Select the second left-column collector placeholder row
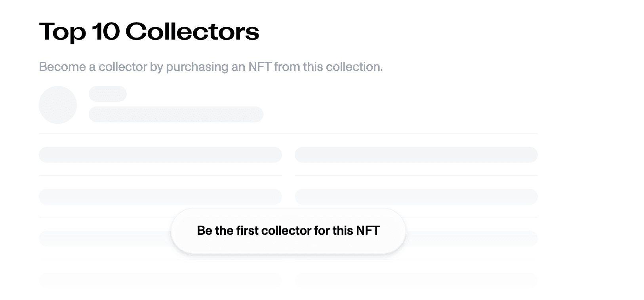Viewport: 644px width, 300px height. pos(160,197)
